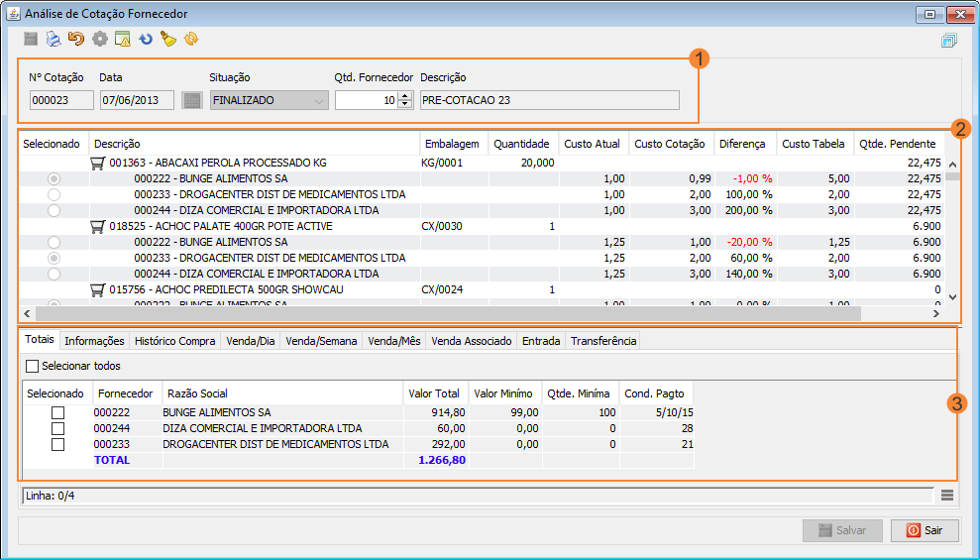Click cart icon for ABACAXI PEROLA PROCESSADO
Screen dimensions: 980x560
(x=97, y=164)
